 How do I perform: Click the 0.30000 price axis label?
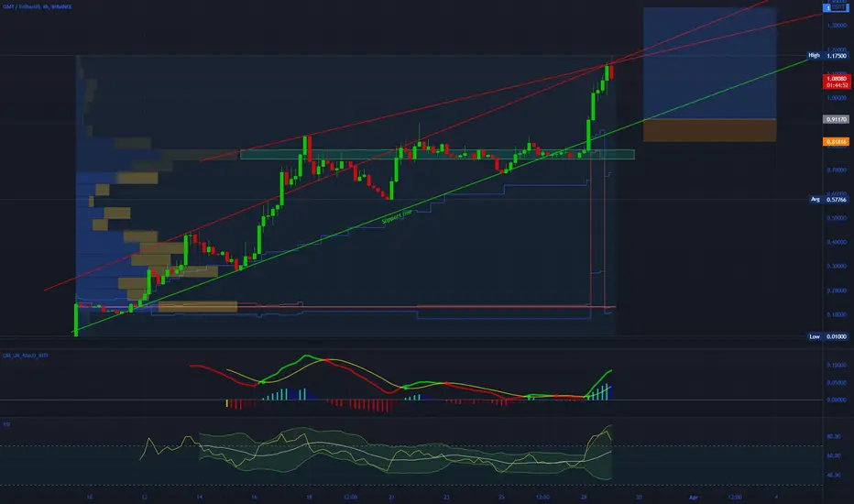pyautogui.click(x=836, y=266)
